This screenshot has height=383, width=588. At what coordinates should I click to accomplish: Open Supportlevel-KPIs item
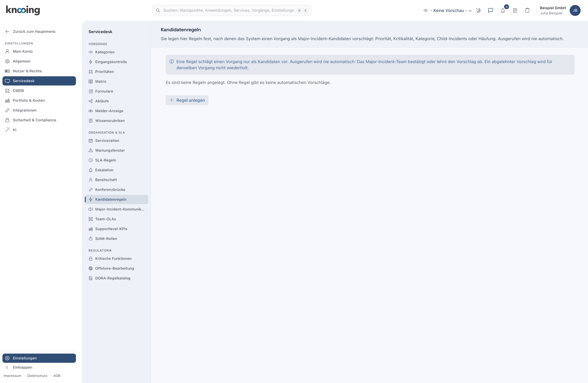click(x=116, y=229)
